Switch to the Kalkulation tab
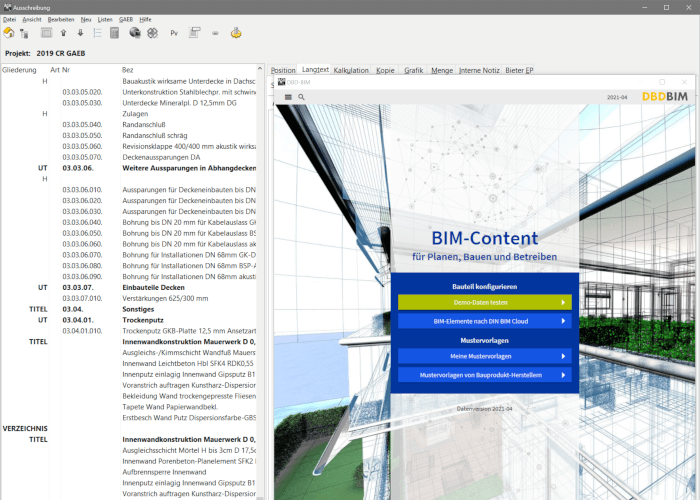The image size is (700, 500). [x=351, y=70]
